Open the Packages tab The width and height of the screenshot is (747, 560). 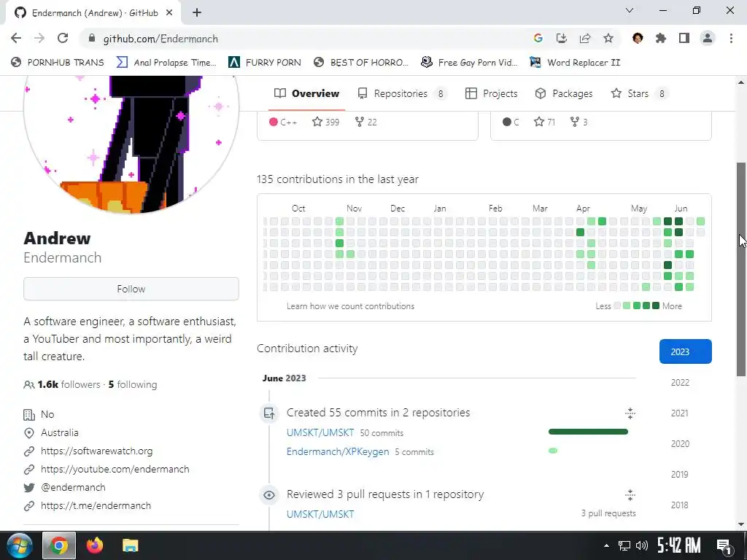coord(564,93)
